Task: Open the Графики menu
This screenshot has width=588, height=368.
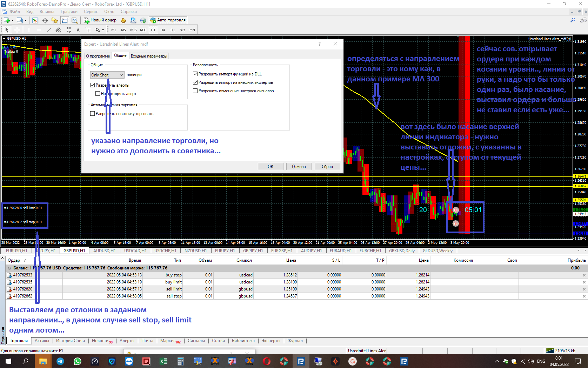Action: click(69, 12)
